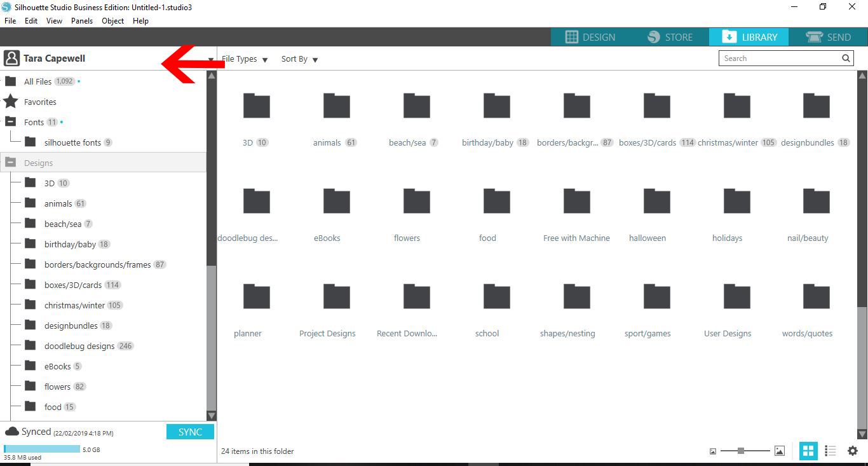This screenshot has width=868, height=466.
Task: Open the File Types dropdown
Action: click(x=245, y=59)
